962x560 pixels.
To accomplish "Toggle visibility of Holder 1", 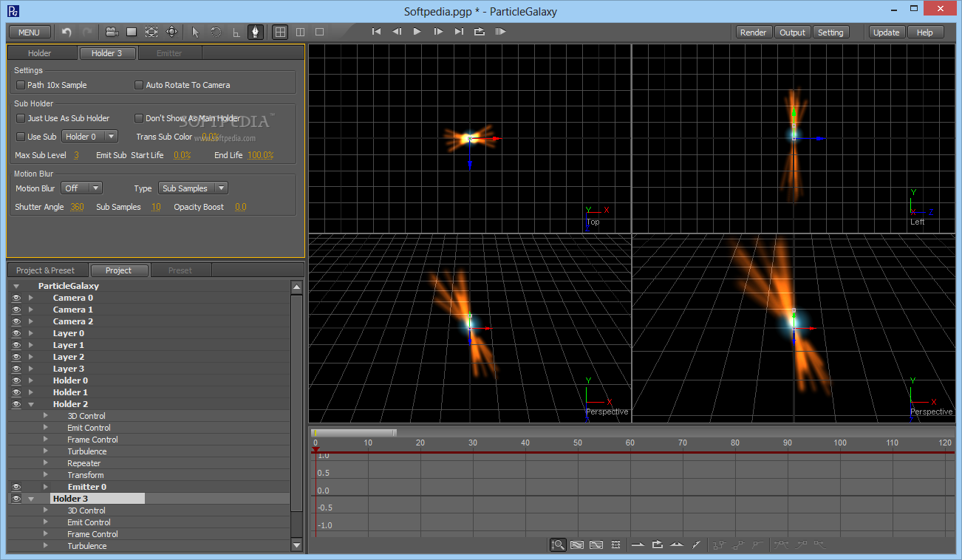I will click(16, 392).
